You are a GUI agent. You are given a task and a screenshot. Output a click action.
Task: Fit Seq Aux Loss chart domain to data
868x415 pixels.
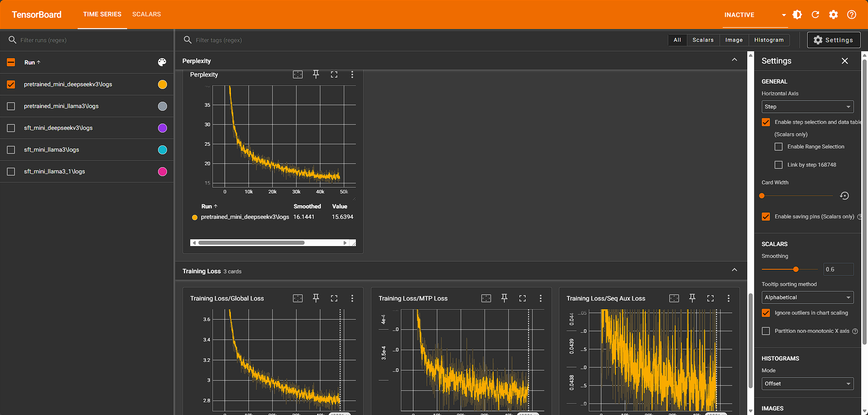(x=674, y=298)
